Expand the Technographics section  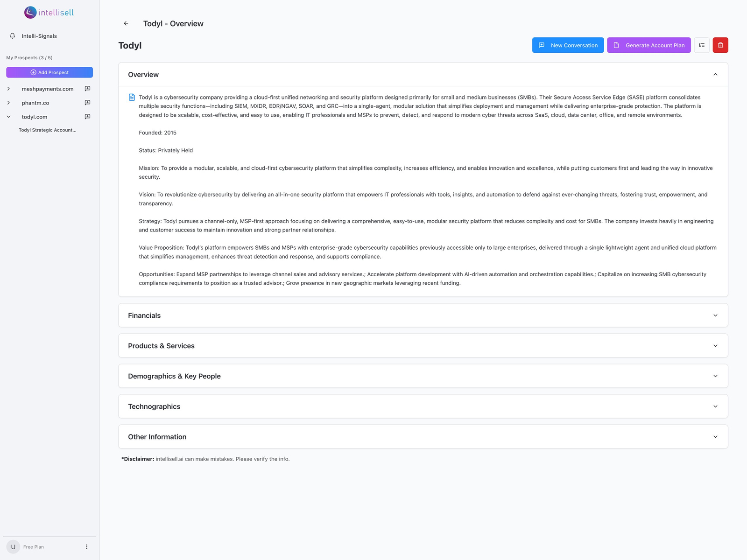[423, 406]
